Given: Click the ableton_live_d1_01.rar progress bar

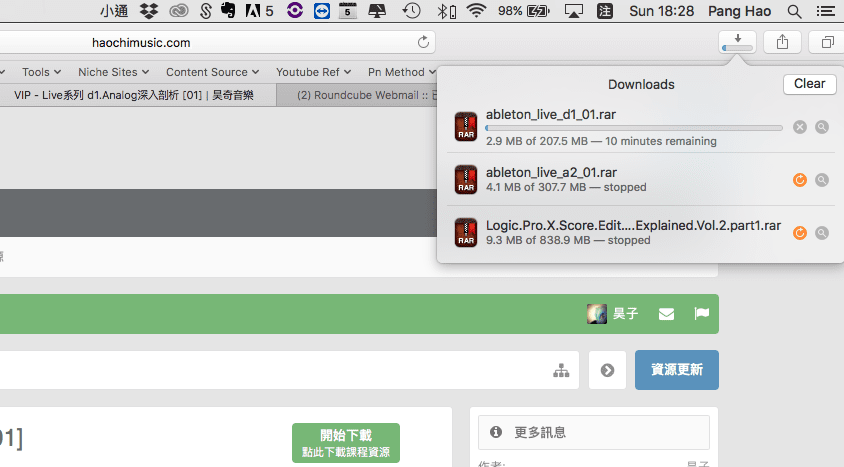Looking at the screenshot, I should [x=633, y=128].
